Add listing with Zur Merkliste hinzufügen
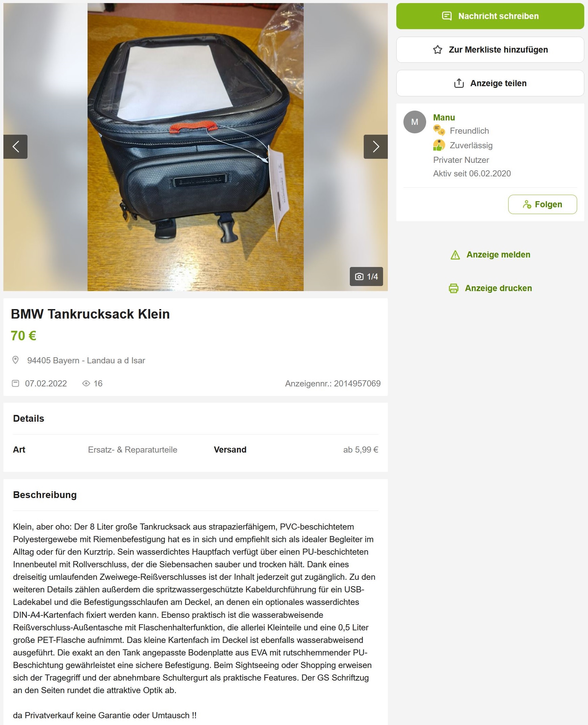This screenshot has height=725, width=588. pyautogui.click(x=490, y=50)
